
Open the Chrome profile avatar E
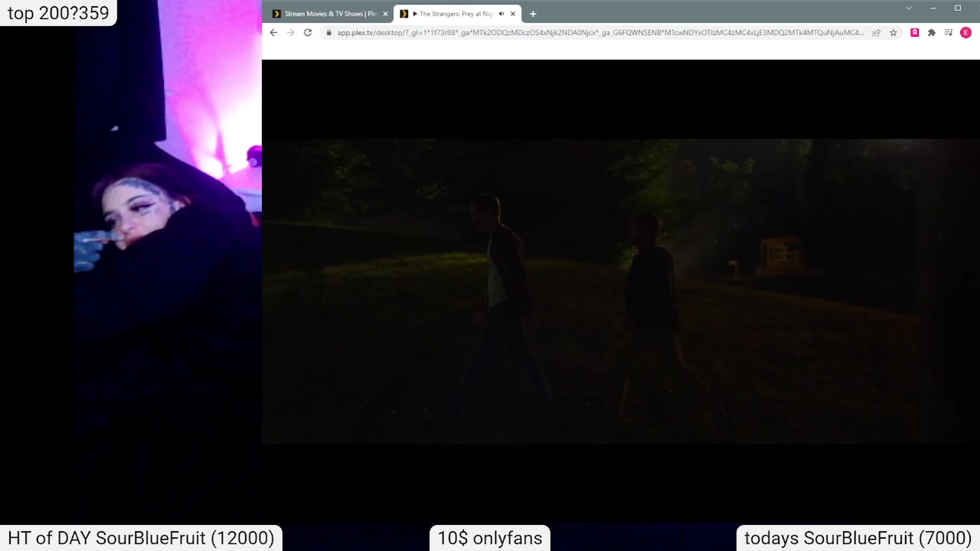(x=966, y=33)
